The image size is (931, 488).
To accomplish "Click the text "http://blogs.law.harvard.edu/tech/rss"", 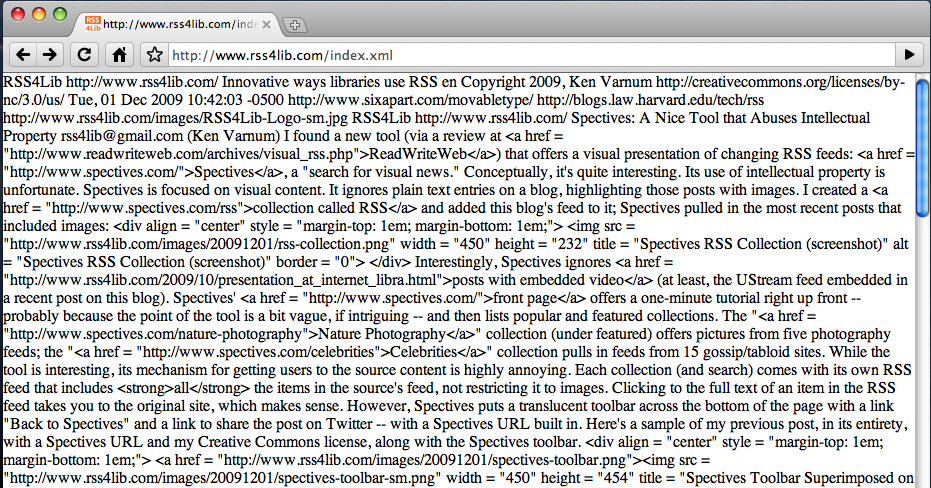I will click(650, 100).
